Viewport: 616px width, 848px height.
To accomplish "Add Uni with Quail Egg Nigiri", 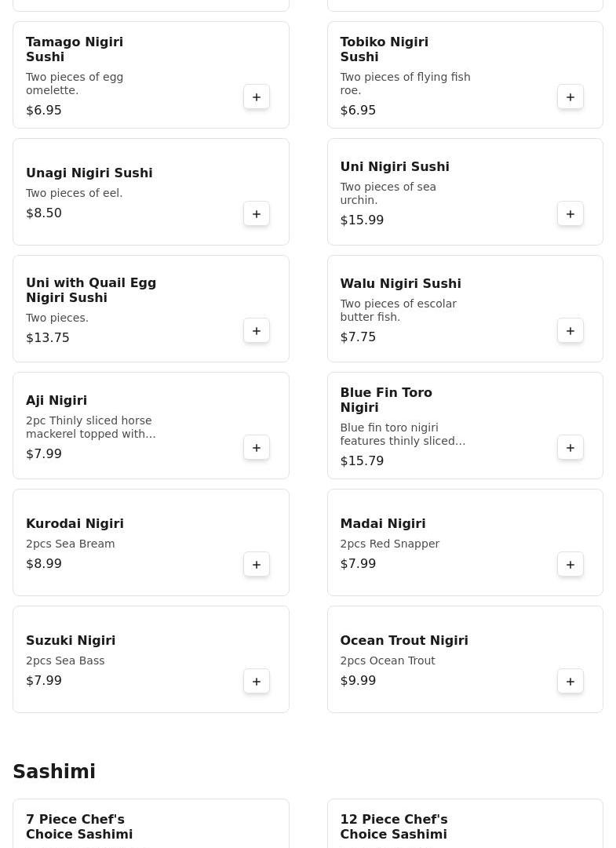I will click(x=257, y=331).
